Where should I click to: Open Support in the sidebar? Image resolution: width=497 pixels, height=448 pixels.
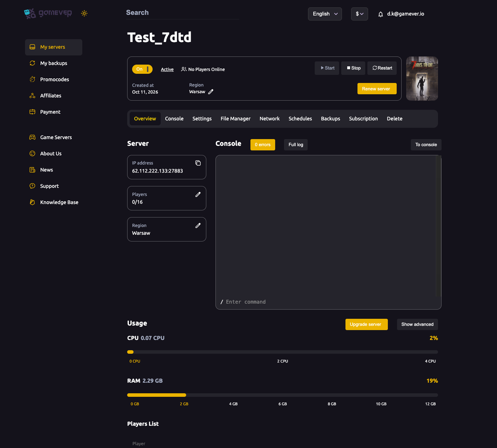tap(54, 186)
